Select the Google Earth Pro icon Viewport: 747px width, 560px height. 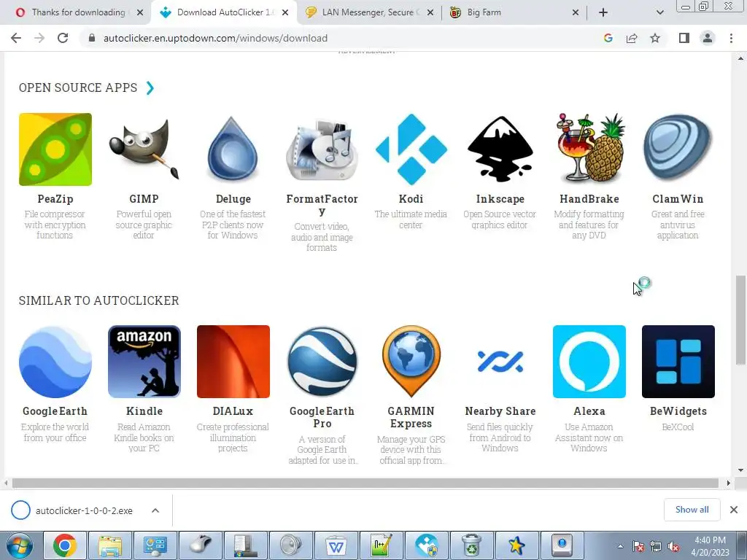pyautogui.click(x=322, y=362)
